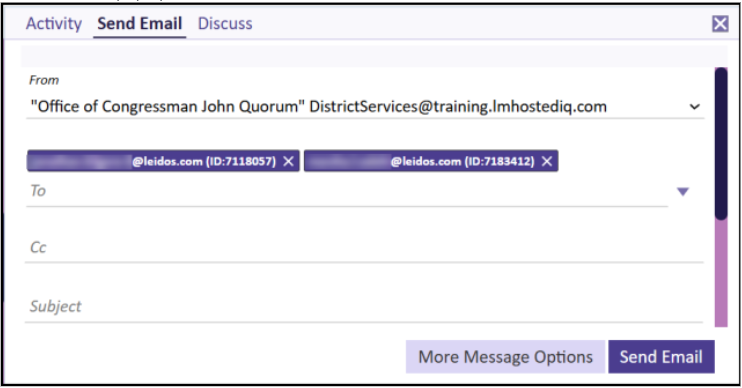
Task: Click the vertical scrollbar thumb
Action: point(721,143)
